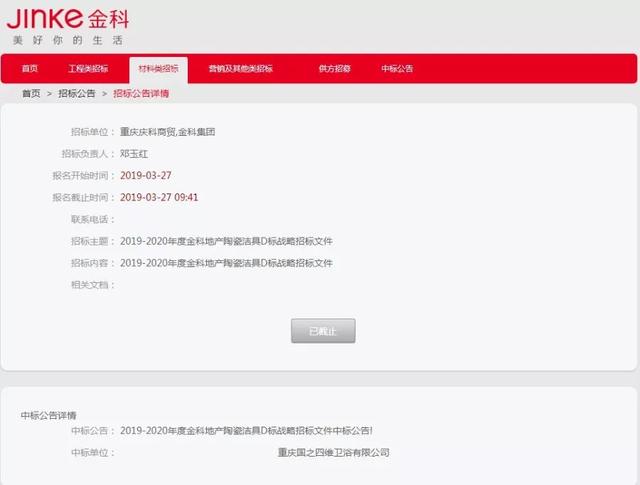
Task: Click the 报名截止时间 label
Action: click(83, 198)
